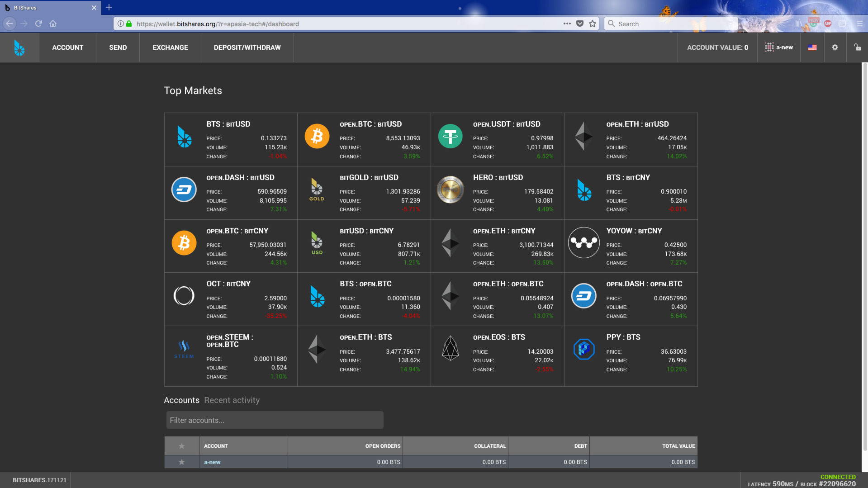Image resolution: width=868 pixels, height=488 pixels.
Task: Click the bitGOLD market icon
Action: pos(317,190)
